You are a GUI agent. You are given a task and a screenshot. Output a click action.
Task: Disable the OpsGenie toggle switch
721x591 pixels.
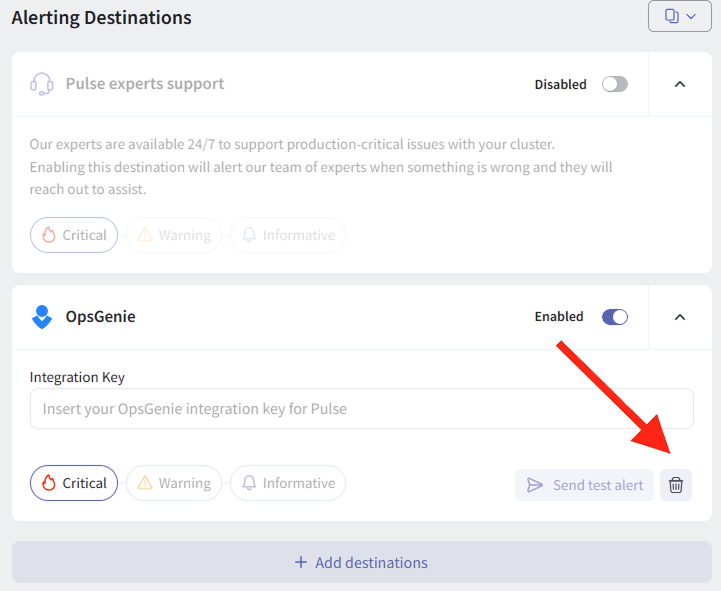[615, 317]
